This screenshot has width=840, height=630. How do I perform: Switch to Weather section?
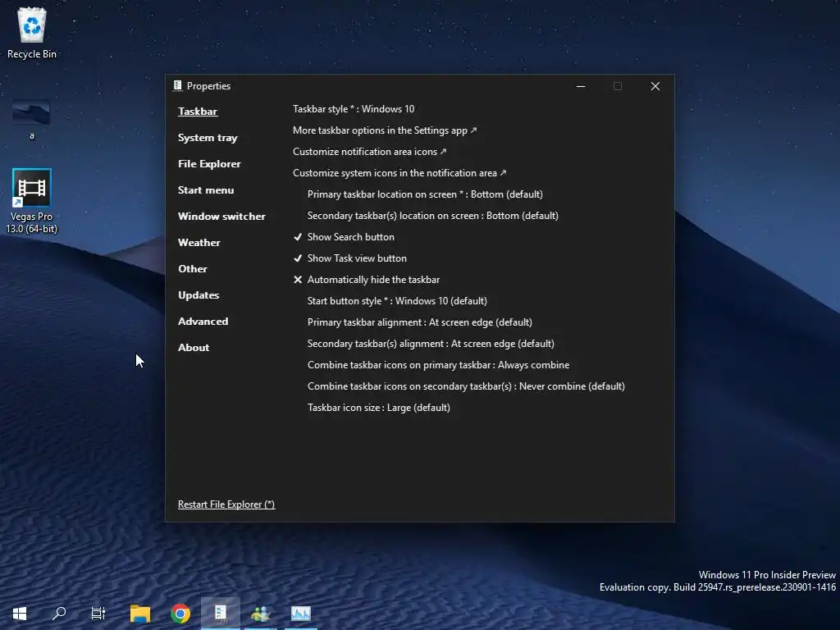point(199,243)
